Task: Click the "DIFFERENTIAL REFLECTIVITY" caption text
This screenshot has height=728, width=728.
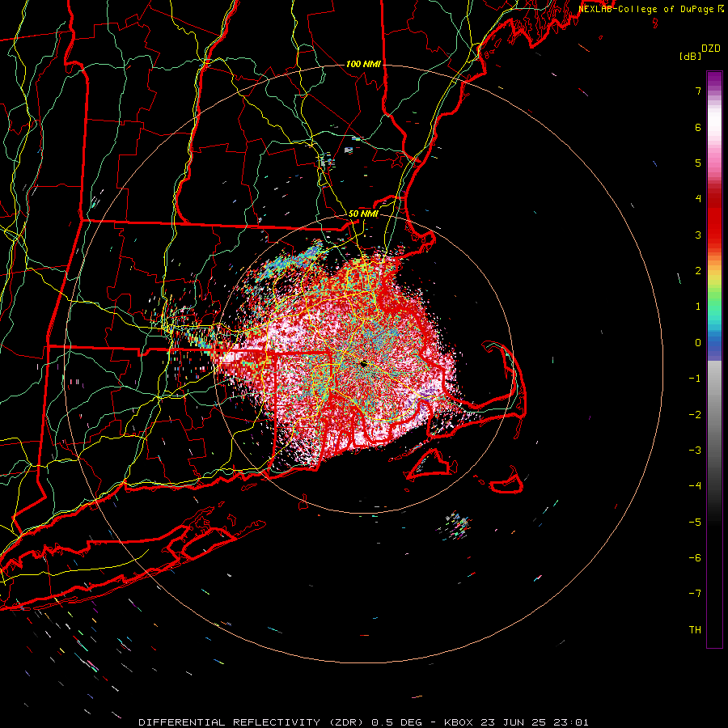Action: 230,722
